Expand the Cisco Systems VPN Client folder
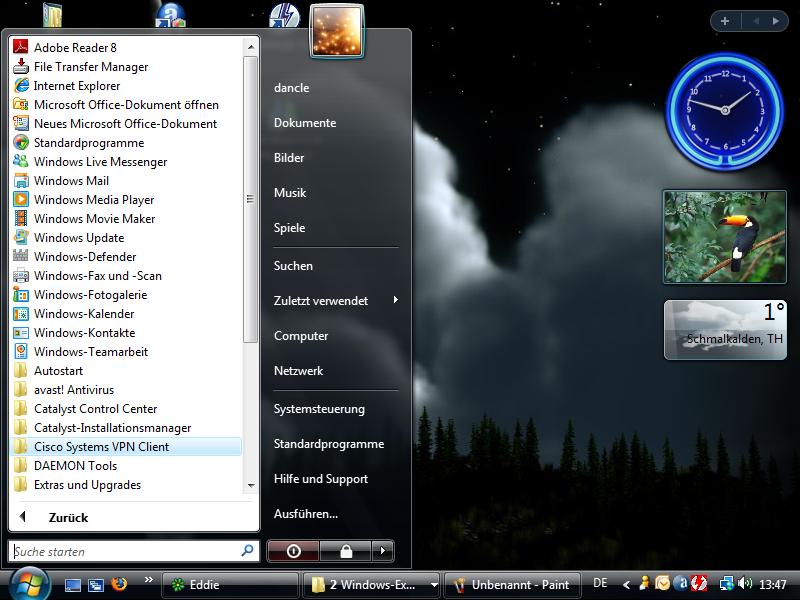The image size is (800, 600). pyautogui.click(x=101, y=447)
